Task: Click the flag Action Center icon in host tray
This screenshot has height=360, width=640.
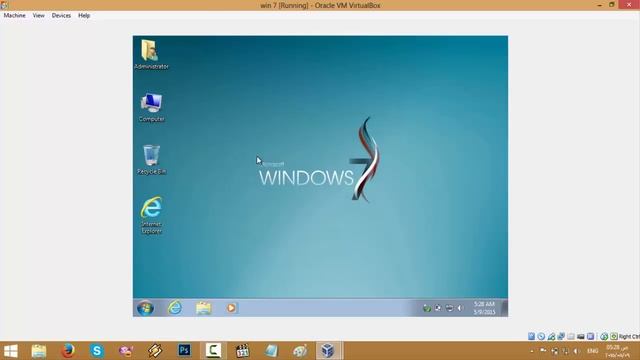Action: pyautogui.click(x=543, y=351)
